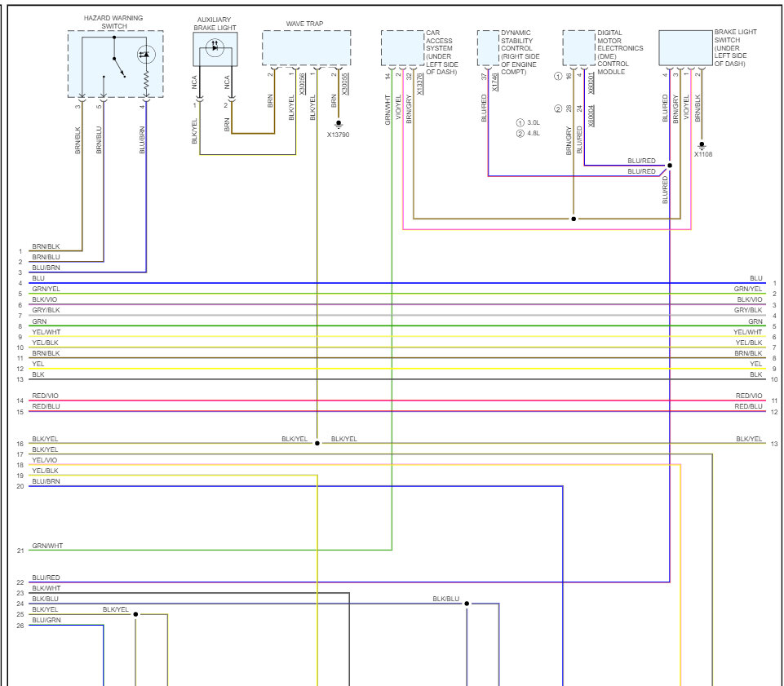Click the BLK/WHT wire label
784x686 pixels.
click(46, 588)
